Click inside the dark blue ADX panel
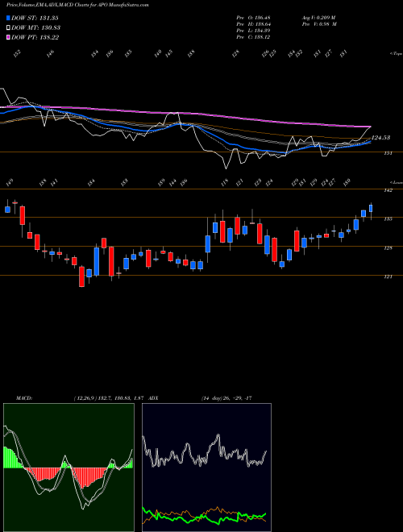 206,468
